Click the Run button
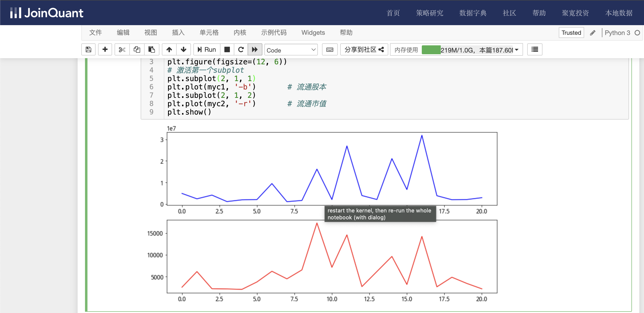Viewport: 644px width, 313px height. point(207,50)
